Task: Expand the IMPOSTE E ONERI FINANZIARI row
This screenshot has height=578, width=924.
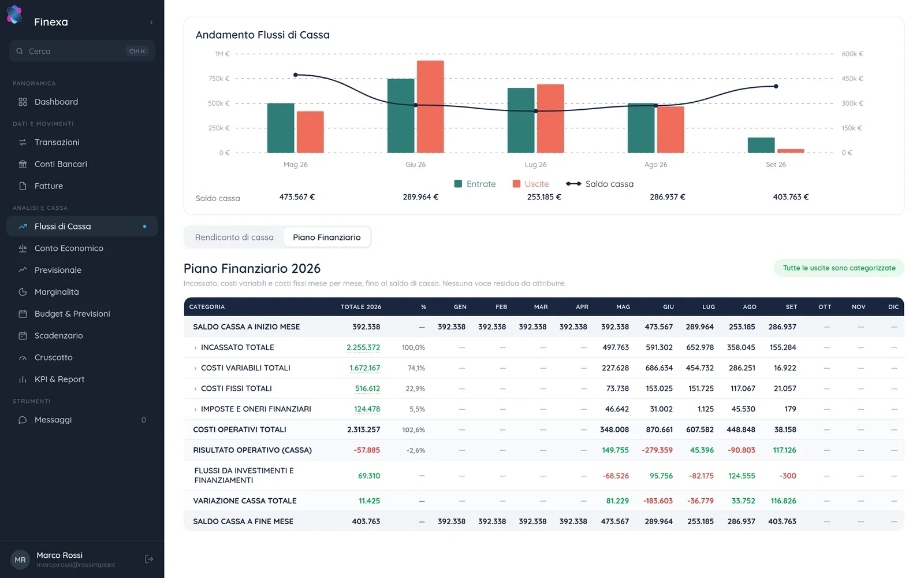Action: click(195, 409)
